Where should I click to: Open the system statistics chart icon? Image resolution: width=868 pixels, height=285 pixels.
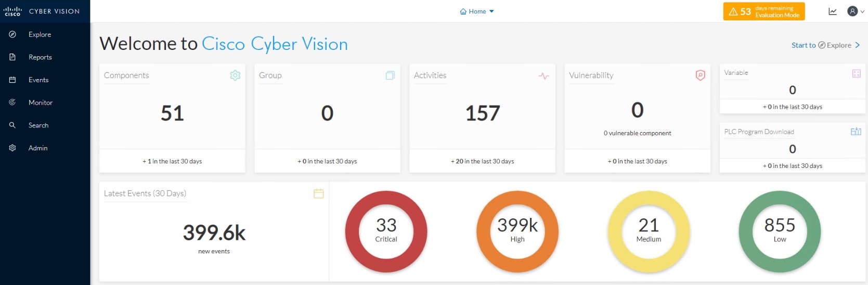click(x=833, y=11)
